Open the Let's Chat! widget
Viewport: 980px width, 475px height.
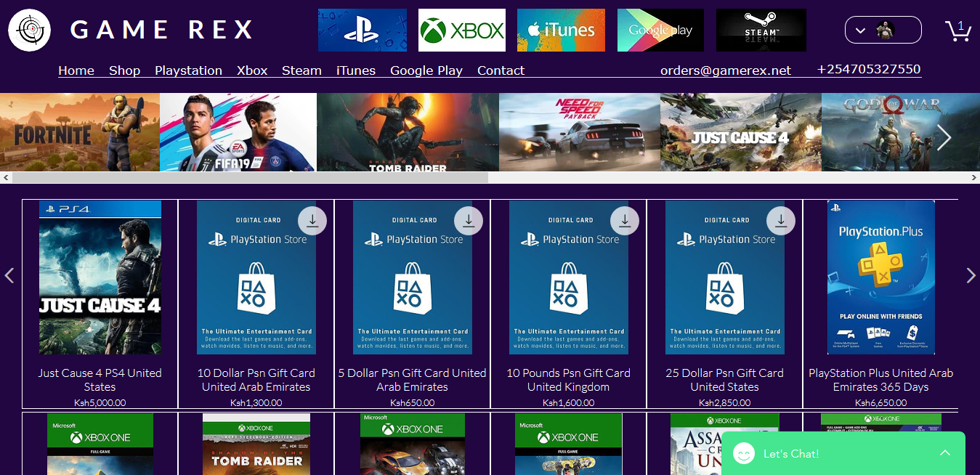pyautogui.click(x=843, y=453)
